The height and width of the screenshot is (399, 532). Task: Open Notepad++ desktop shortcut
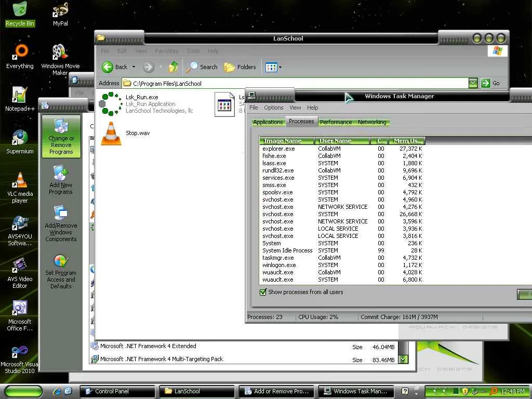(x=20, y=99)
